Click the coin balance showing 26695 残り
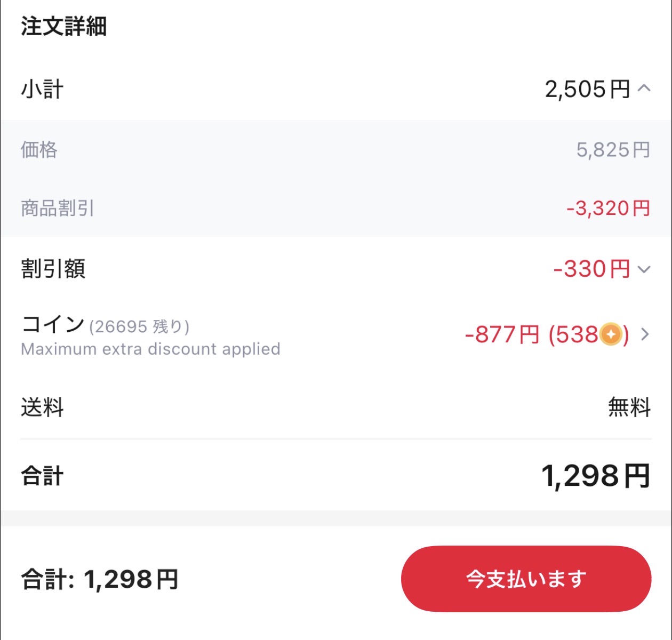 pos(141,325)
